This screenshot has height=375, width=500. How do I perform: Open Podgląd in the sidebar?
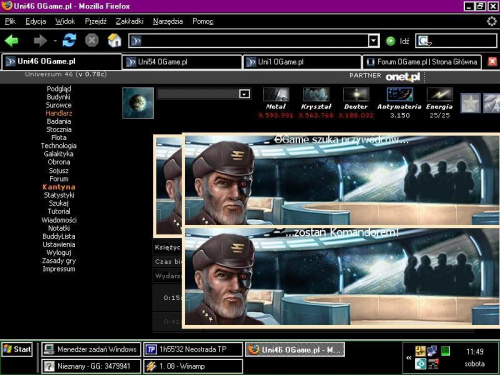[x=59, y=89]
